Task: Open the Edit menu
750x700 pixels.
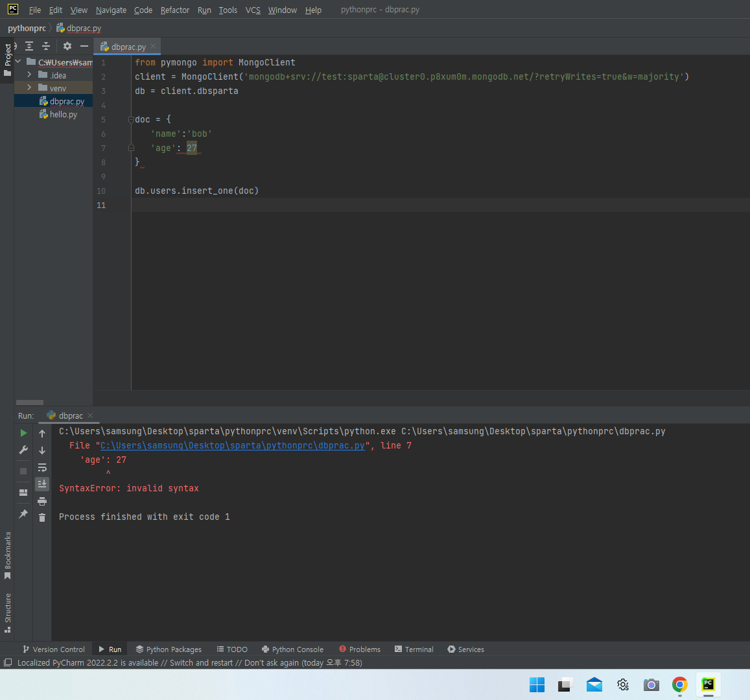Action: (56, 10)
